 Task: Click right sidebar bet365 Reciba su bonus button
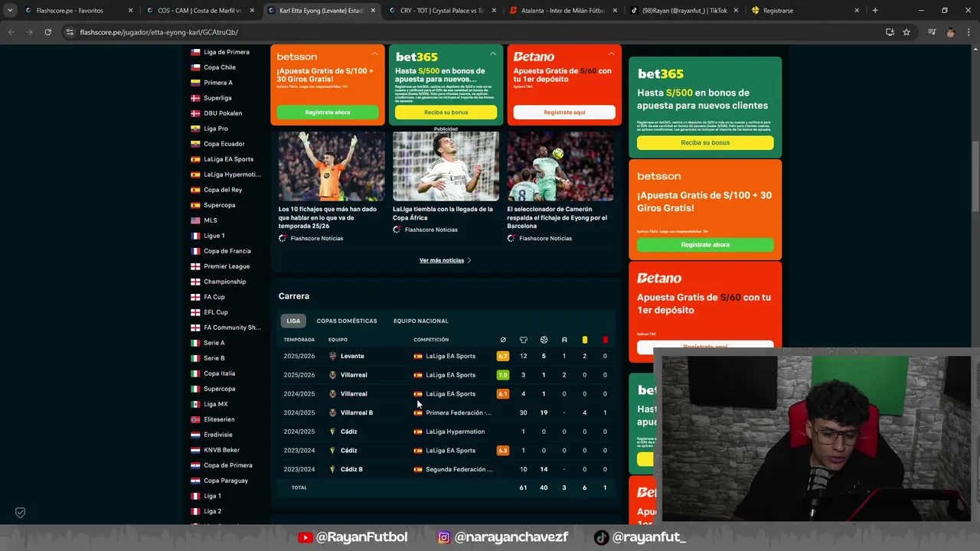[x=705, y=143]
